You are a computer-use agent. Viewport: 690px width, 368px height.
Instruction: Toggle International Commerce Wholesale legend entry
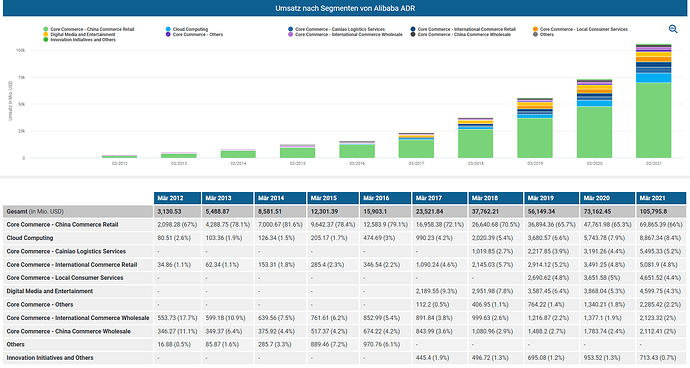tap(345, 34)
